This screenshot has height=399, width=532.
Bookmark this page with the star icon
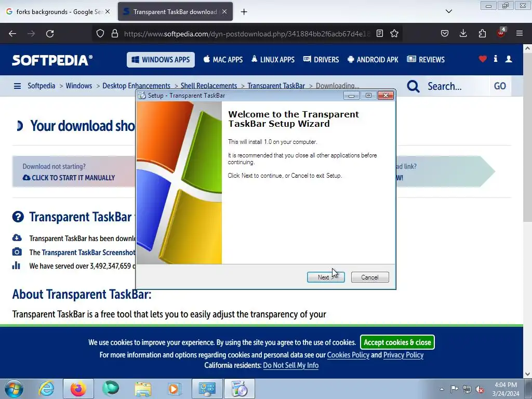click(x=394, y=34)
